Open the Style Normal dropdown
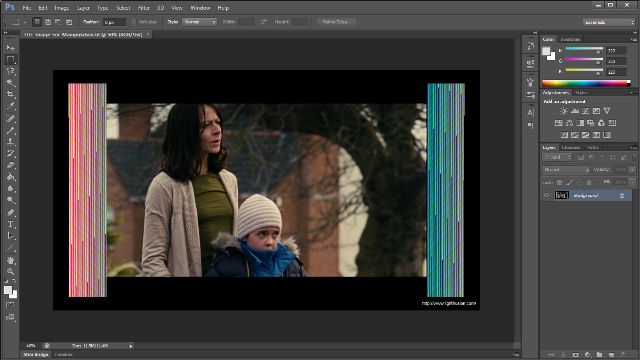Viewport: 640px width, 360px height. pos(200,22)
